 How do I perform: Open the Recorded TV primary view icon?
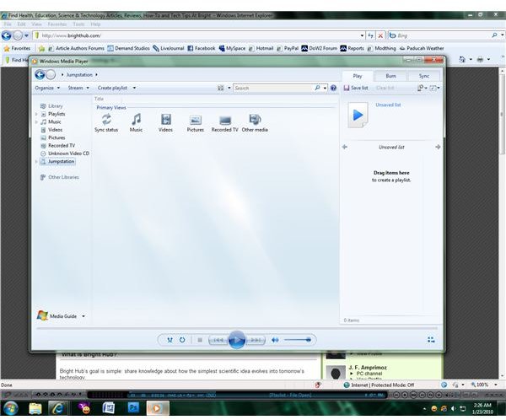225,121
